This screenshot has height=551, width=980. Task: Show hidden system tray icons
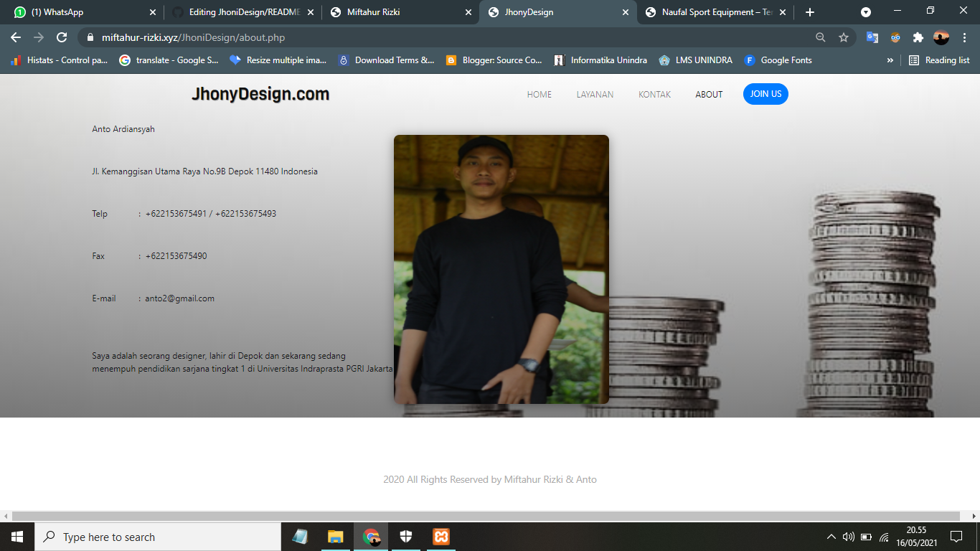pyautogui.click(x=830, y=536)
